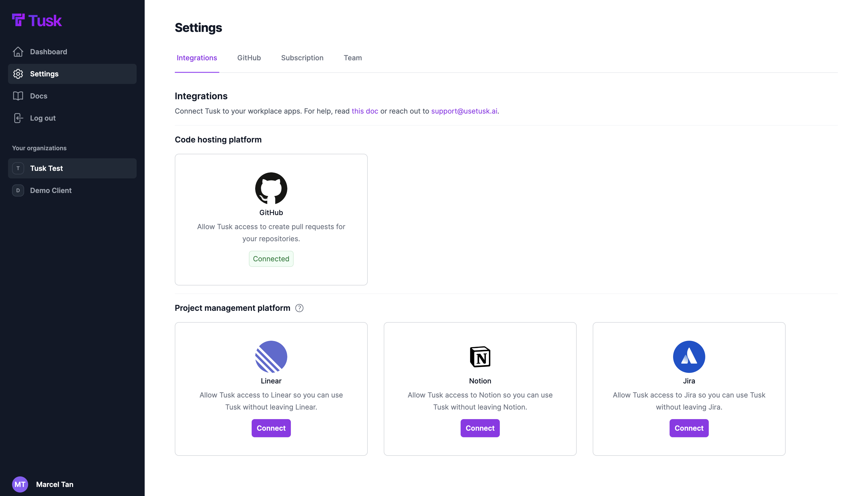868x496 pixels.
Task: Click the 'Code hosting platform' heading
Action: tap(218, 140)
